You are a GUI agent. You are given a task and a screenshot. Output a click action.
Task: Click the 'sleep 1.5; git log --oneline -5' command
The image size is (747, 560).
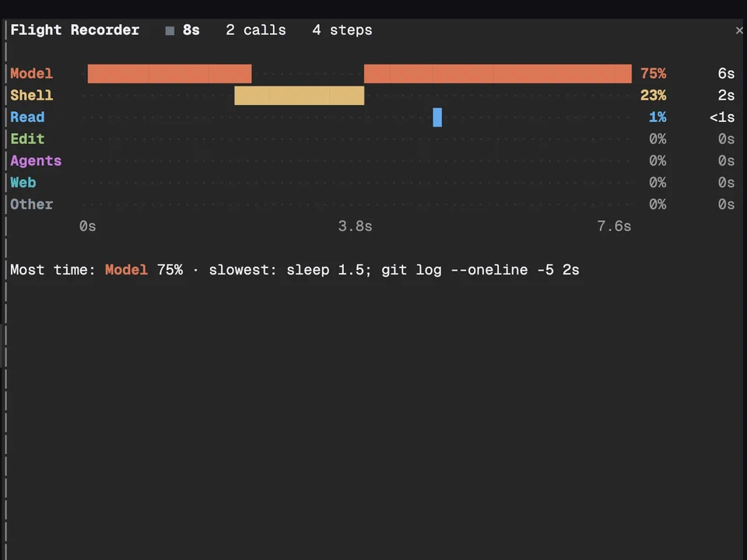[x=419, y=270]
